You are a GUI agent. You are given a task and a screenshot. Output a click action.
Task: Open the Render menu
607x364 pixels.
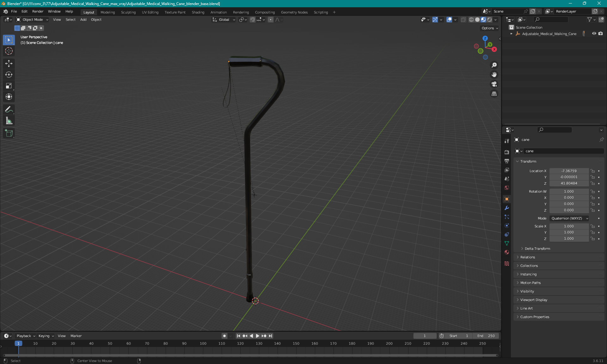(38, 11)
